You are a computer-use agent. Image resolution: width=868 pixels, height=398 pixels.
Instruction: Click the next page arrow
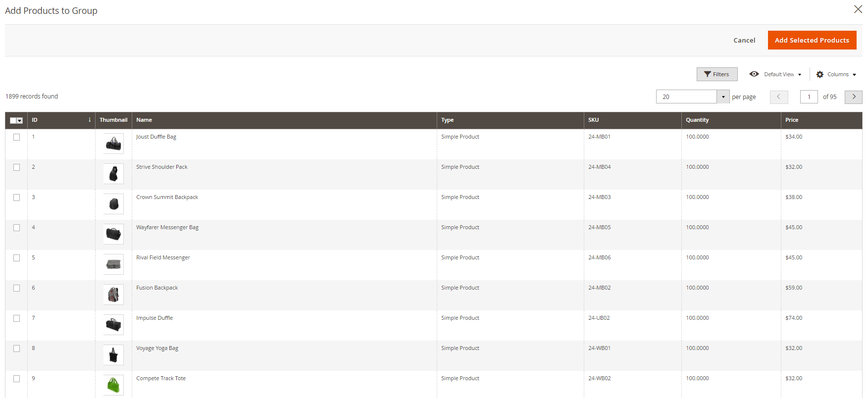pyautogui.click(x=853, y=97)
